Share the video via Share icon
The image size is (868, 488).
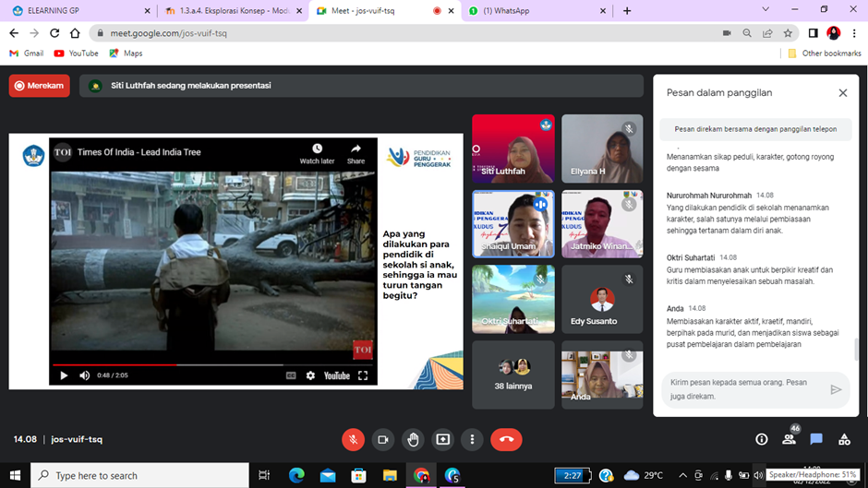(356, 153)
